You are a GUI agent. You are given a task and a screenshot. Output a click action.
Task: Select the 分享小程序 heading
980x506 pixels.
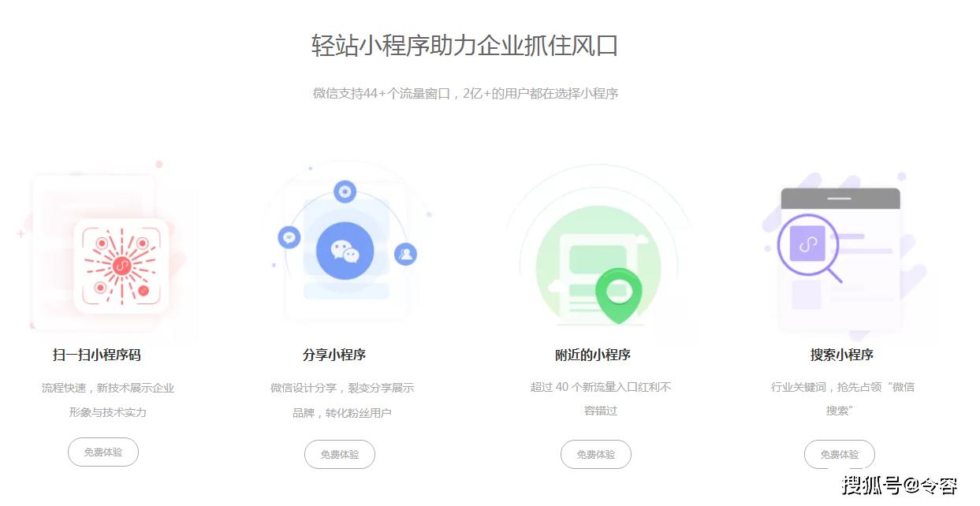point(334,355)
